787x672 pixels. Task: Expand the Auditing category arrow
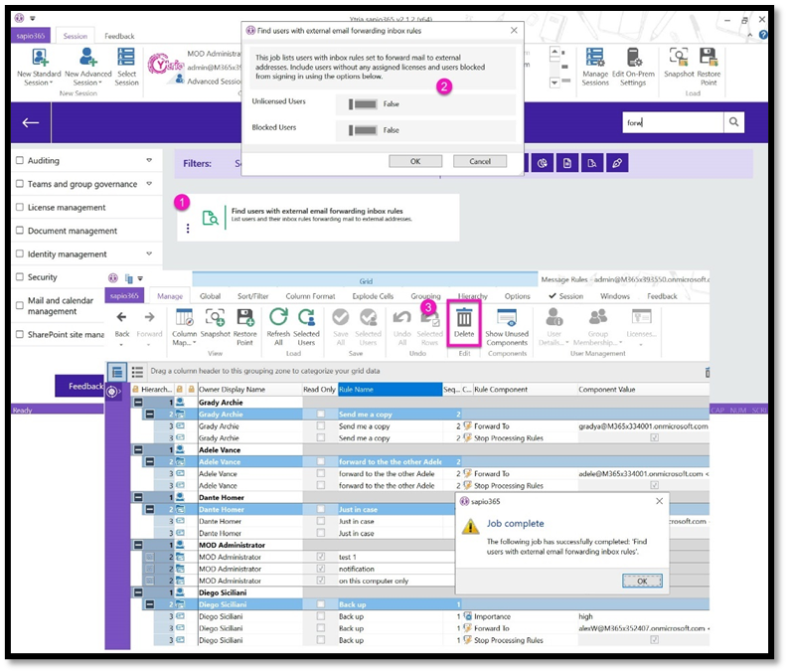[149, 160]
